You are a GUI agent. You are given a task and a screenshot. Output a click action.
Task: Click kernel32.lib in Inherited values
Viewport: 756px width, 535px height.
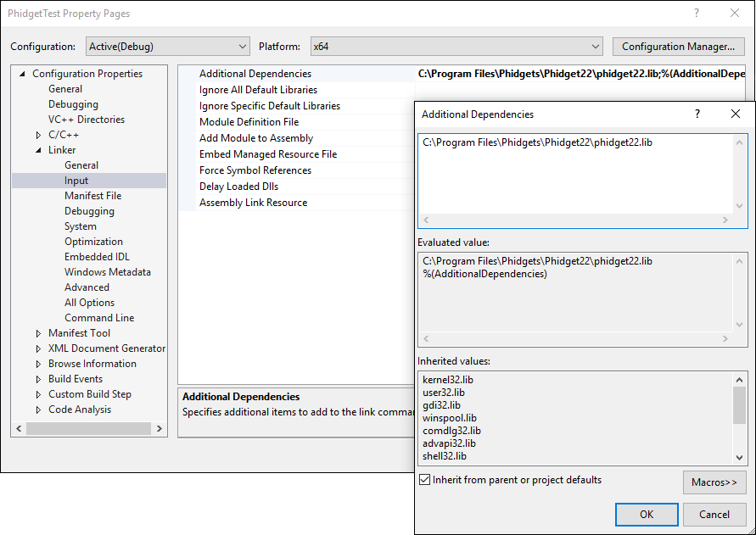448,380
